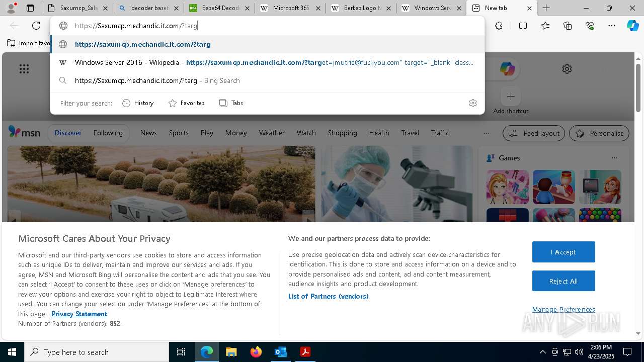Switch to Base64 Decode tab

219,8
